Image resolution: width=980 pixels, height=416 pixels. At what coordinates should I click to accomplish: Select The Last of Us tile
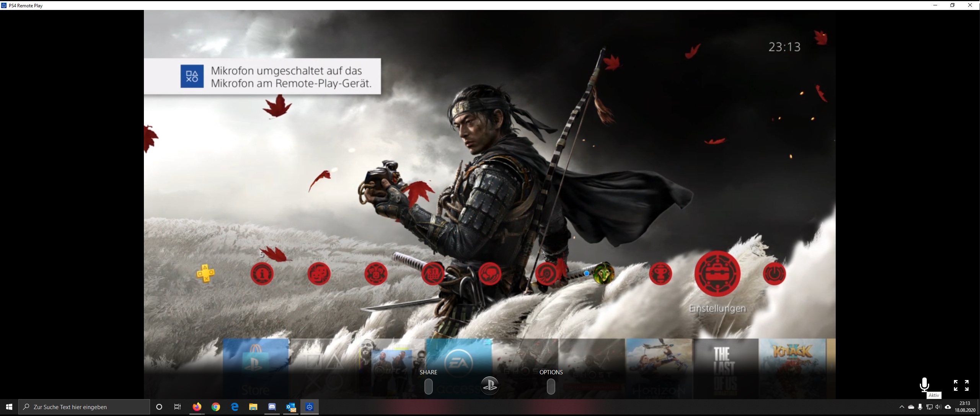coord(726,367)
